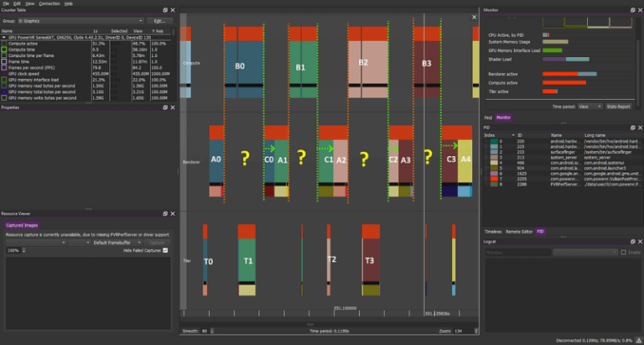Close the timeline graph view
The width and height of the screenshot is (644, 345).
tap(474, 18)
